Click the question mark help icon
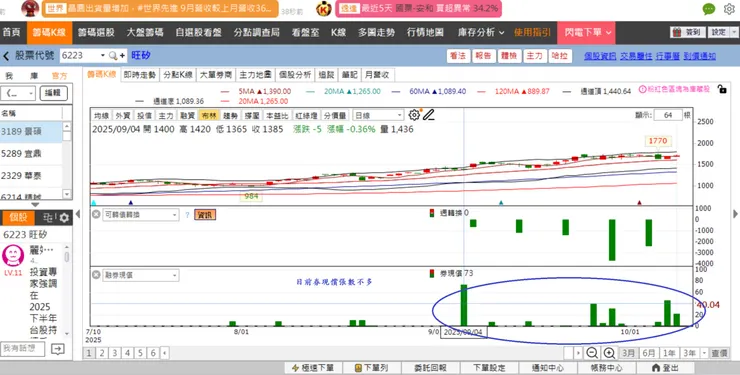Screen dimensions: 740x375 (187, 215)
